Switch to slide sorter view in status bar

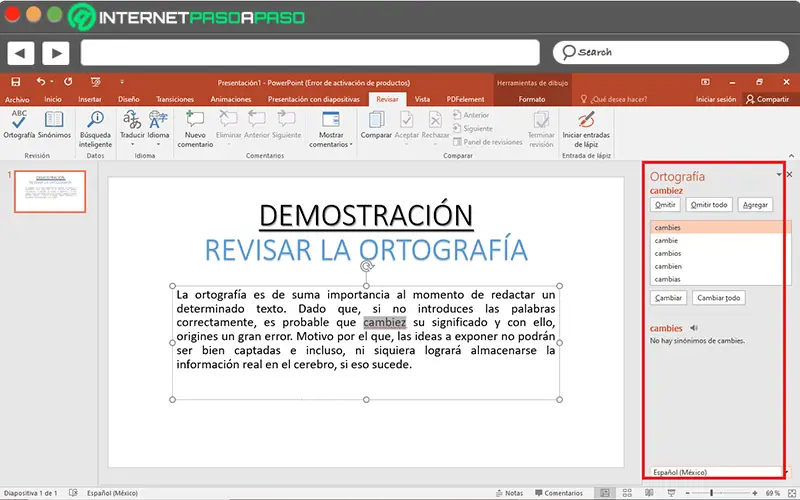coord(627,493)
